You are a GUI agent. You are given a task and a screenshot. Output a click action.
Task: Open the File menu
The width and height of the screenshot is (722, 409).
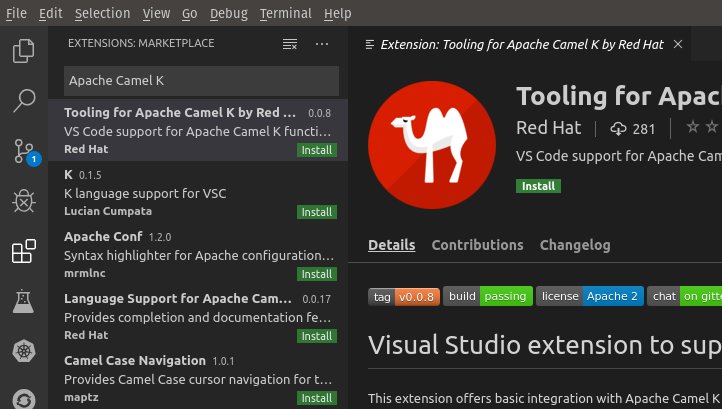coord(16,14)
